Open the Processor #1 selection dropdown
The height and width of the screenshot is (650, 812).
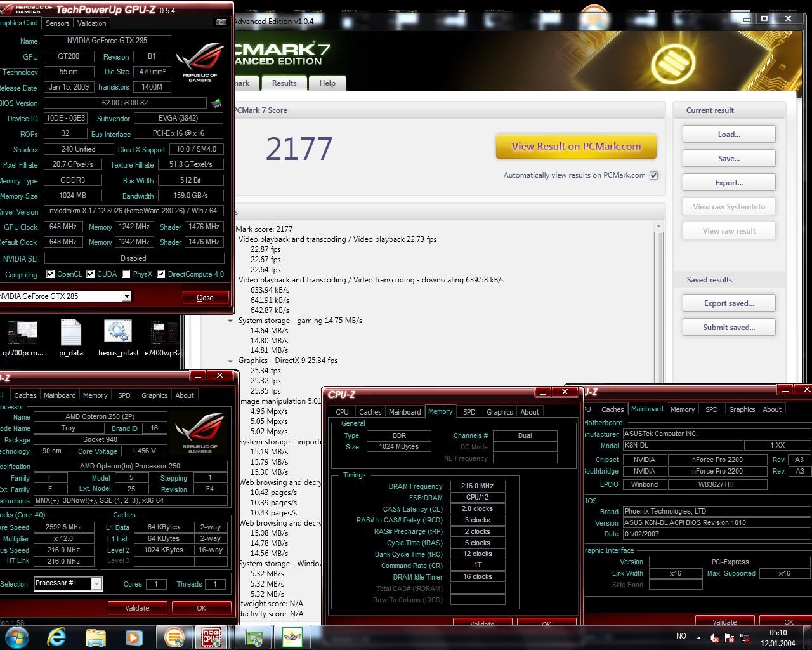point(97,583)
